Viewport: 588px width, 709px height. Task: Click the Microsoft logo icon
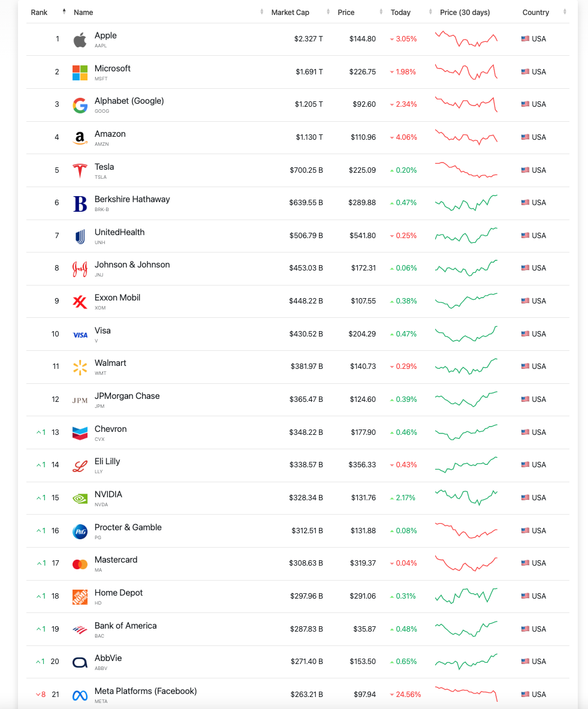[x=80, y=73]
